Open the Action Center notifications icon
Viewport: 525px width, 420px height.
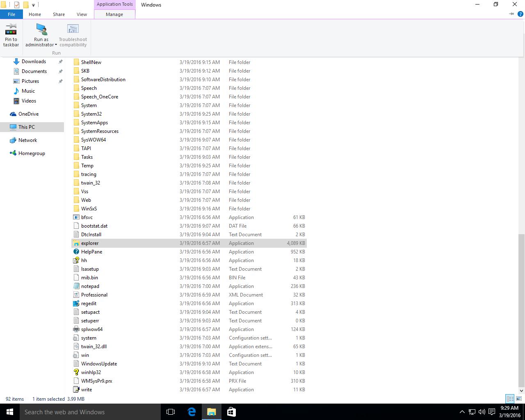click(491, 412)
